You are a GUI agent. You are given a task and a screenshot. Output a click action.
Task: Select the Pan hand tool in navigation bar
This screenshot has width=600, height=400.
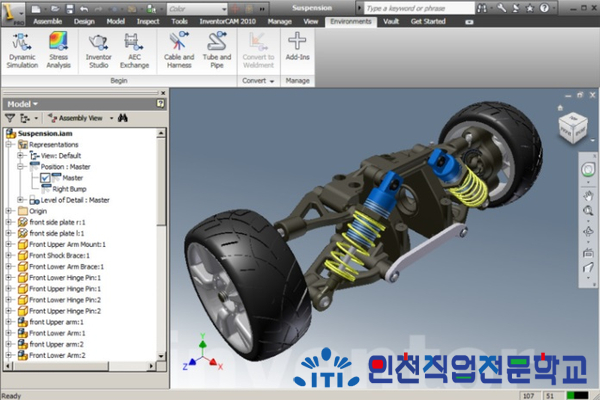point(588,196)
